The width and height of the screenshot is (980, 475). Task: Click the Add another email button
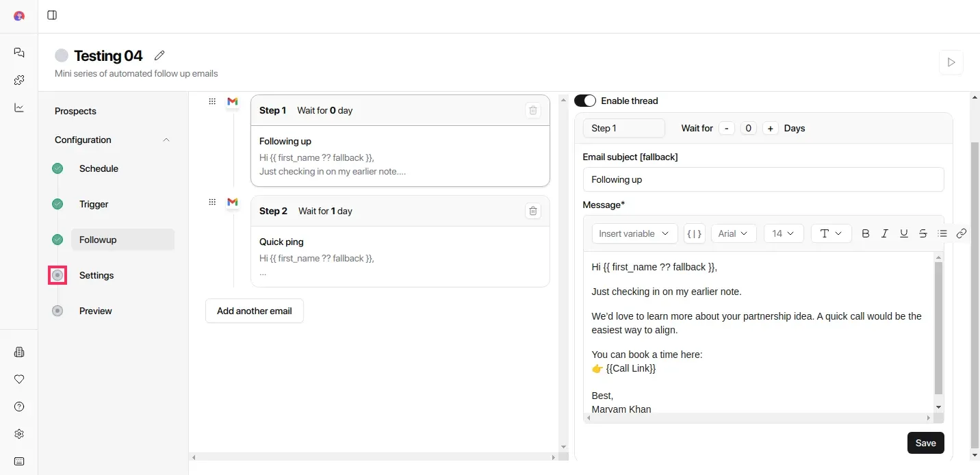click(x=254, y=311)
